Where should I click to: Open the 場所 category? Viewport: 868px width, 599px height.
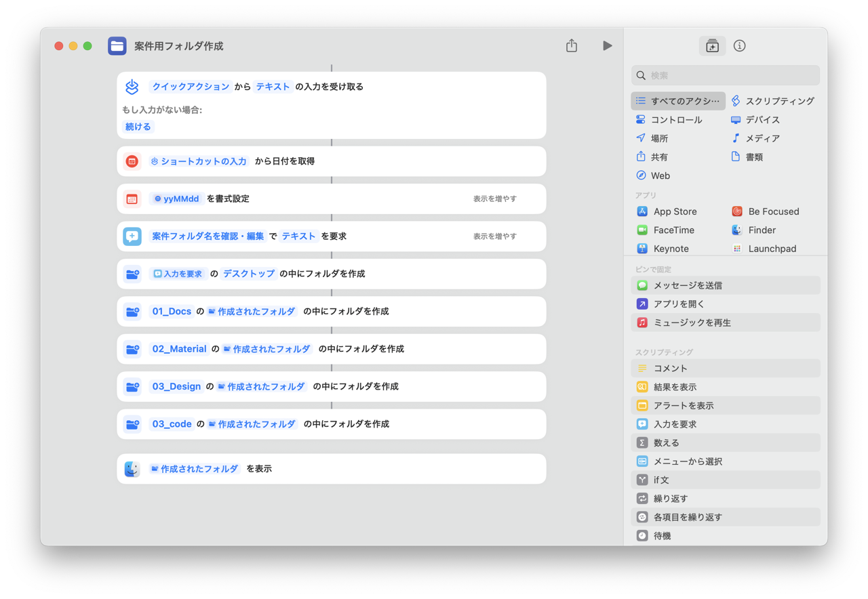tap(652, 138)
